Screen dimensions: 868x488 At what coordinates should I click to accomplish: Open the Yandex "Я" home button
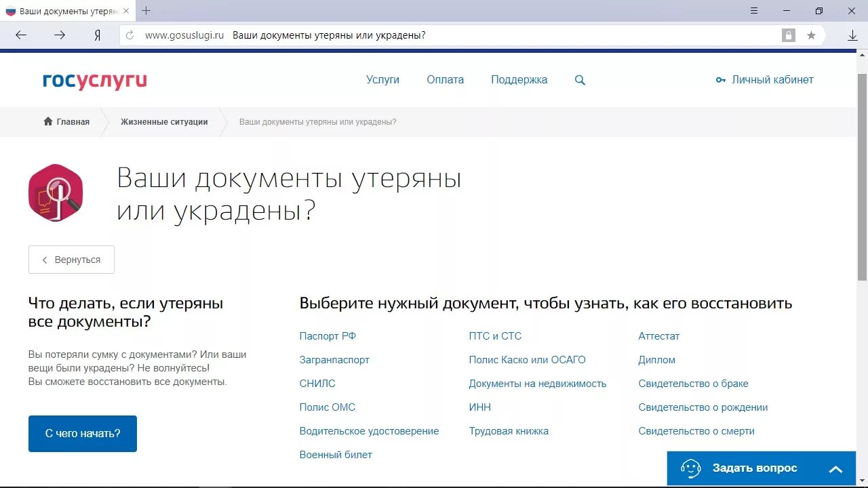[98, 35]
